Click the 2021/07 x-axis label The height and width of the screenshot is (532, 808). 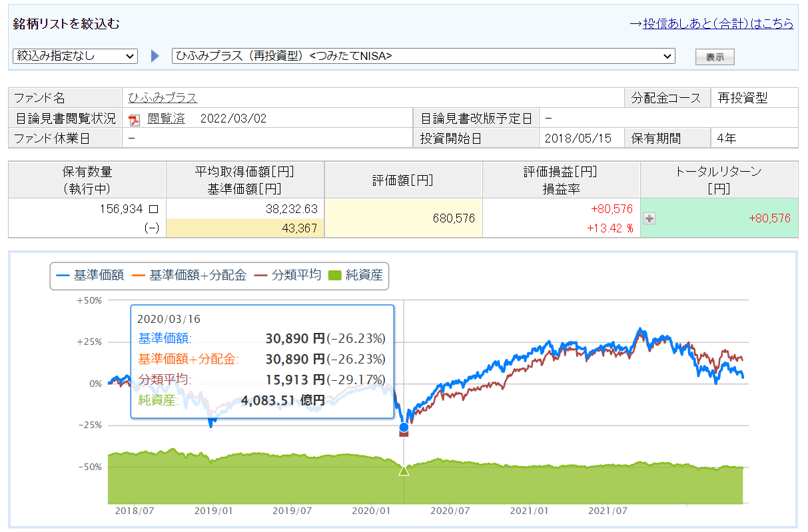coord(608,511)
